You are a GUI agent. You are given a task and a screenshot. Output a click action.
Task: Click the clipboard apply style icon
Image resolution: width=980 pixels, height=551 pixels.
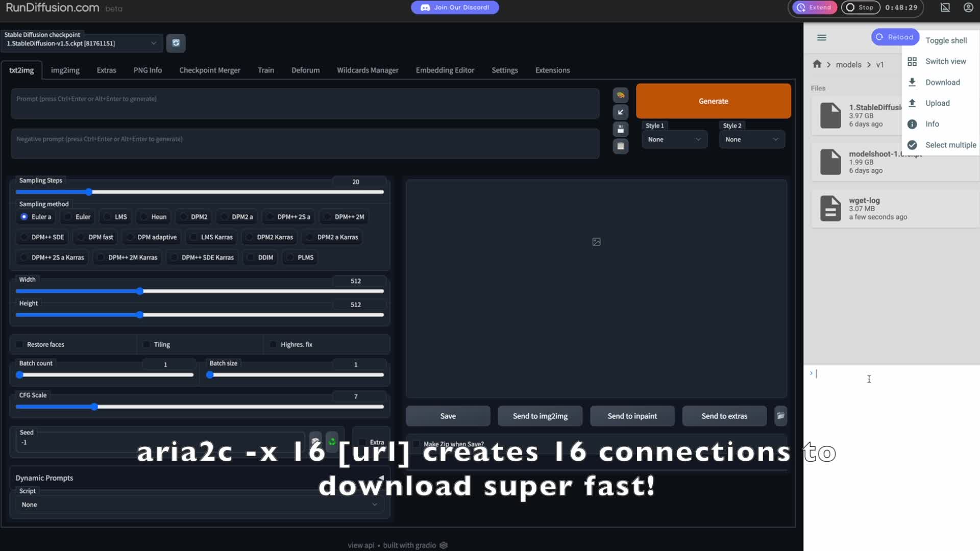point(620,146)
